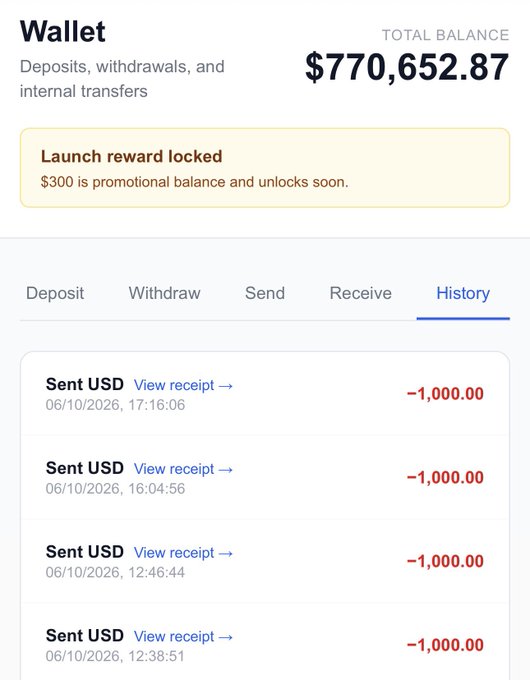Select the Sent USD row at 16:04:56

tap(265, 477)
